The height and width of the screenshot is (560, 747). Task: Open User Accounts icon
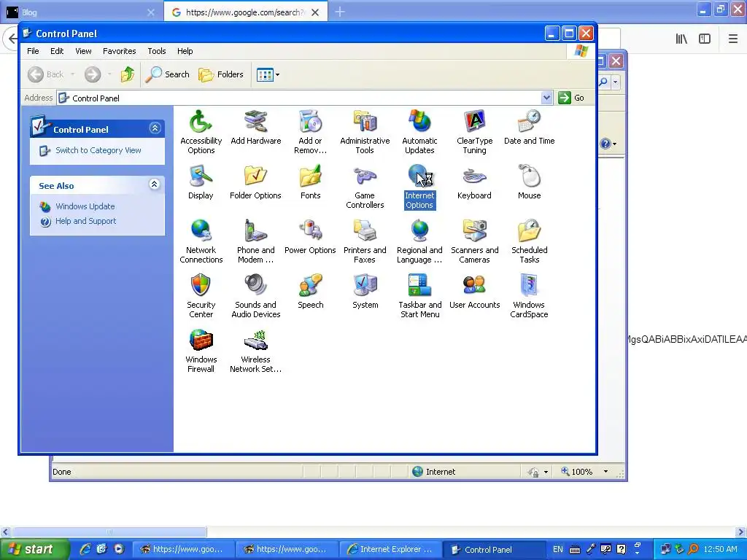pos(474,292)
